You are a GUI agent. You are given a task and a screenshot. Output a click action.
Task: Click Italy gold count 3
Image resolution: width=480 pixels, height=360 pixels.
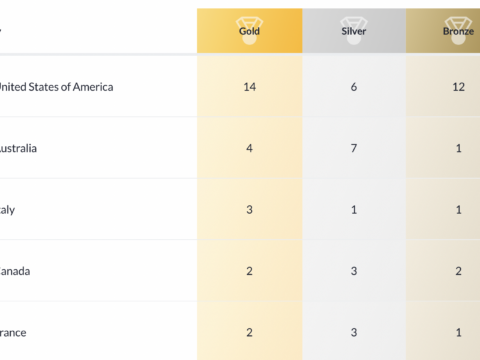pyautogui.click(x=249, y=210)
